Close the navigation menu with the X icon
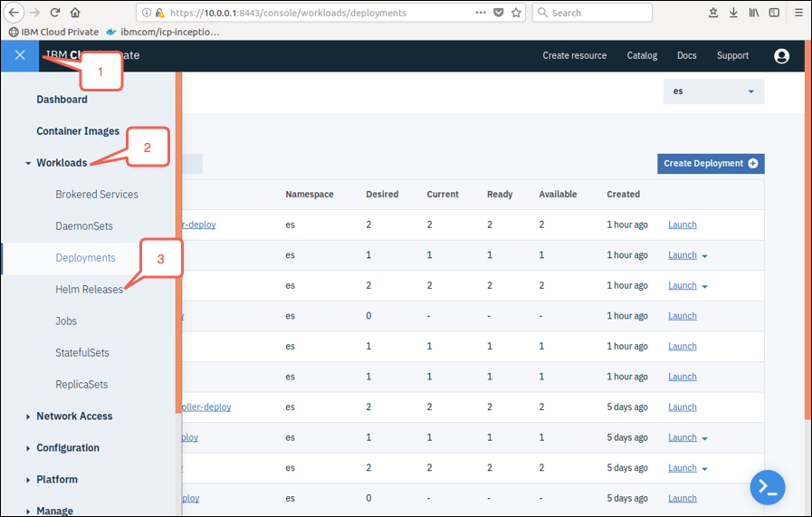Image resolution: width=812 pixels, height=517 pixels. (20, 55)
